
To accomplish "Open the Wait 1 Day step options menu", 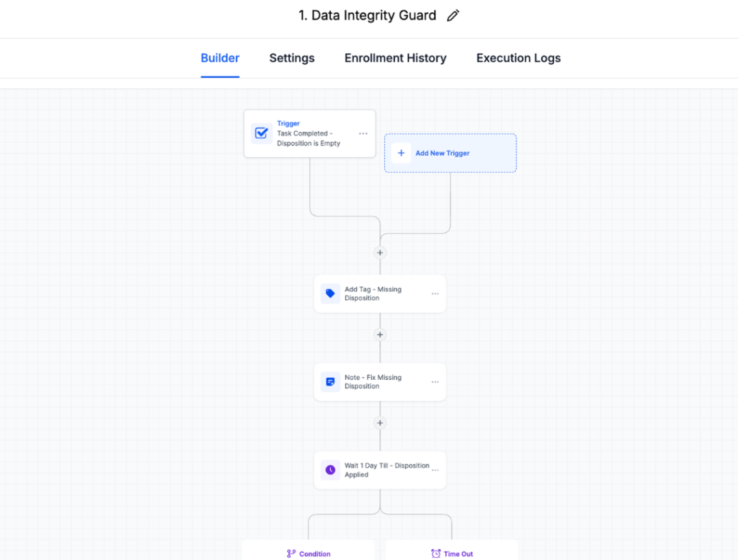I will click(x=435, y=470).
